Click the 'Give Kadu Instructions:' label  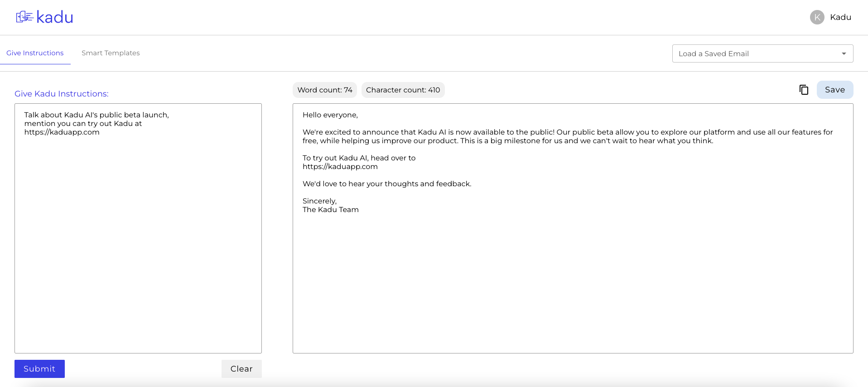[x=62, y=94]
